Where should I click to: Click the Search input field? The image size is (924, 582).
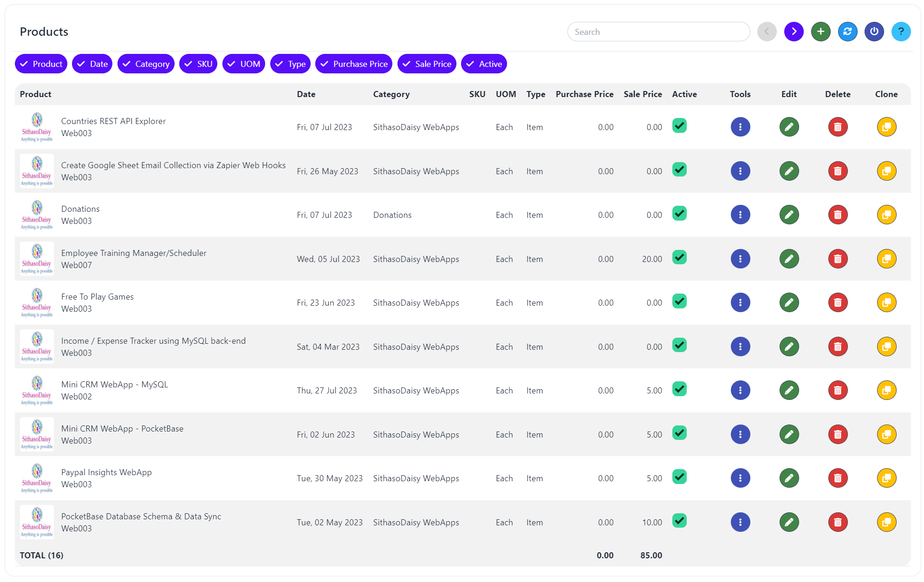pyautogui.click(x=658, y=32)
